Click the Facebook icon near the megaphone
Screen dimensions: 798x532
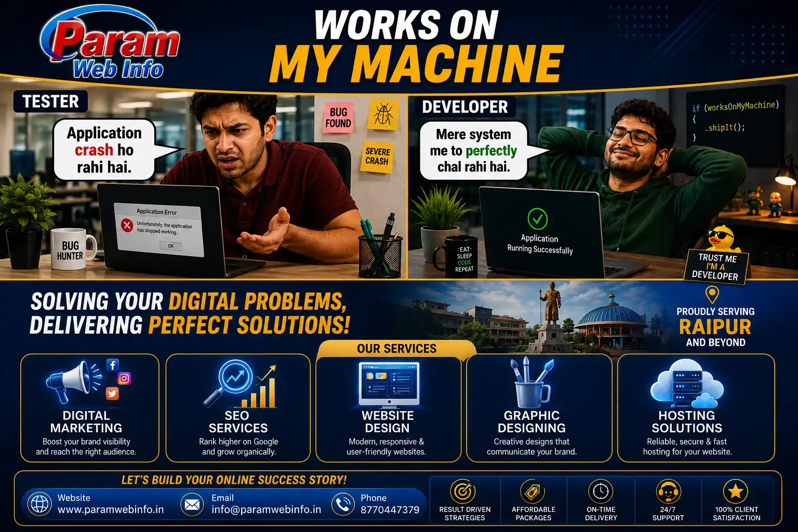[113, 365]
